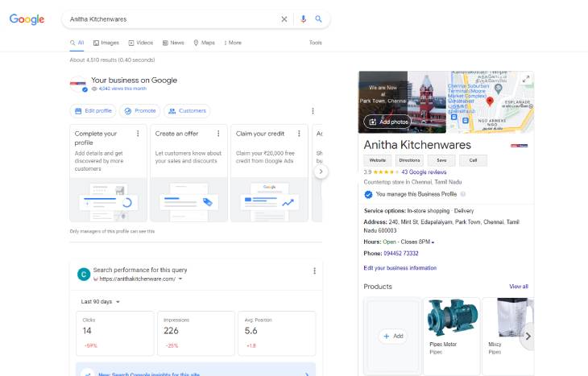
Task: Open Claim your credit card options
Action: click(299, 134)
